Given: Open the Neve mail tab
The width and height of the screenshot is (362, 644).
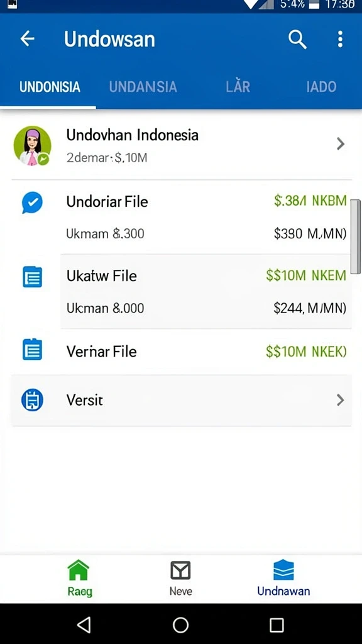Looking at the screenshot, I should pos(180,578).
